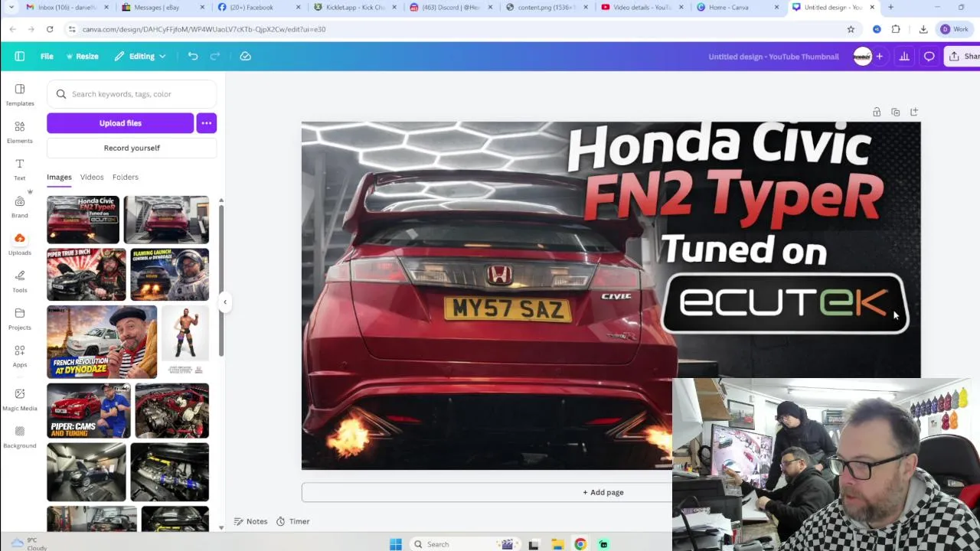This screenshot has height=551, width=980.
Task: Click the uploads panel scroll-down arrow
Action: click(221, 527)
